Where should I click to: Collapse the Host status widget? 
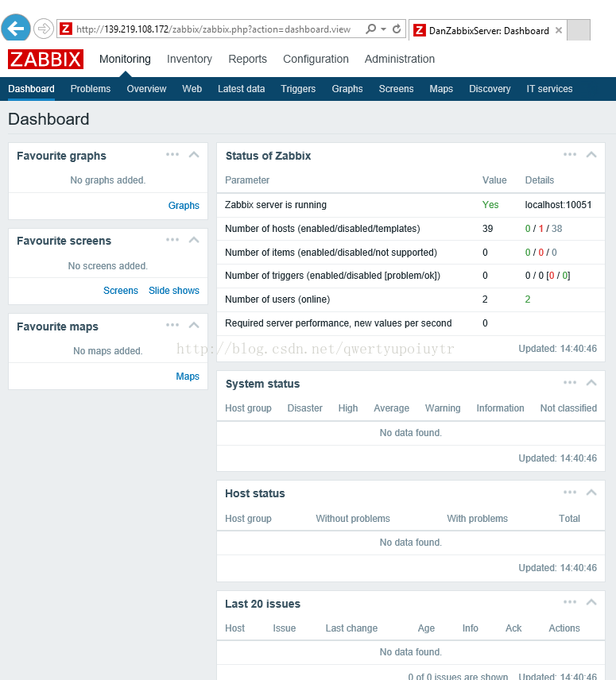coord(591,493)
